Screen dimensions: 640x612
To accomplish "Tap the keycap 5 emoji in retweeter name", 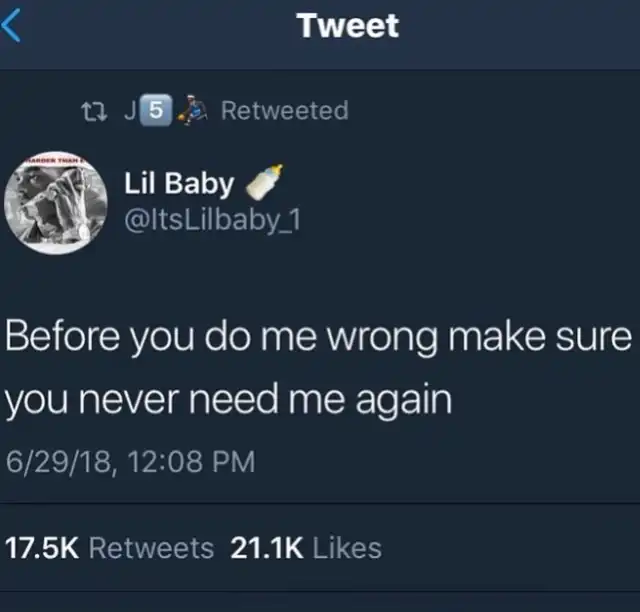I will pyautogui.click(x=156, y=110).
